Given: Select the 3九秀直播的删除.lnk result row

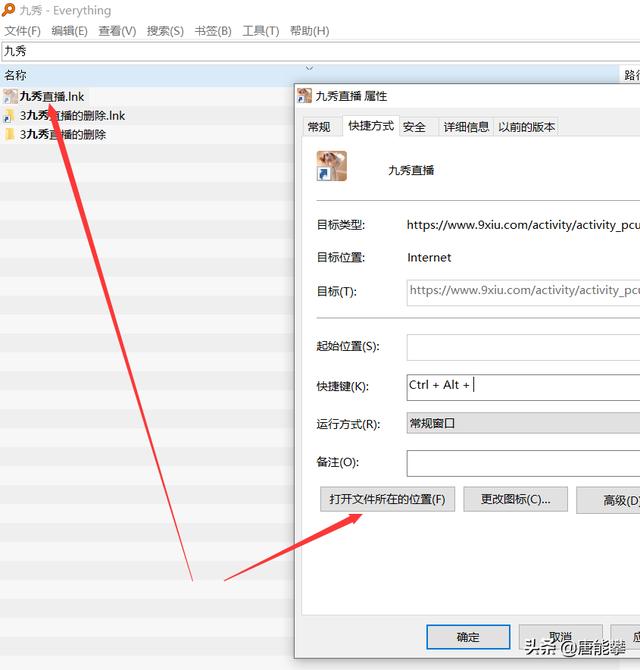Looking at the screenshot, I should pyautogui.click(x=147, y=116).
